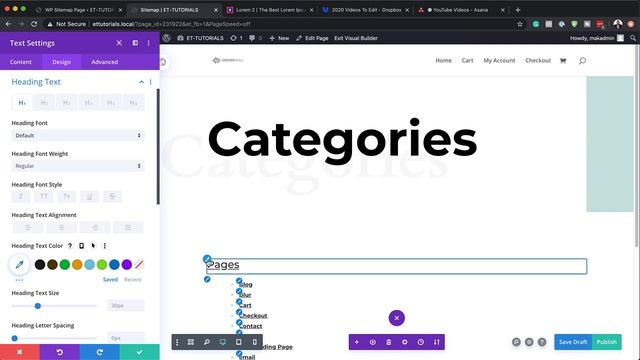Toggle uppercase TT heading font style
Image resolution: width=640 pixels, height=360 pixels.
44,196
